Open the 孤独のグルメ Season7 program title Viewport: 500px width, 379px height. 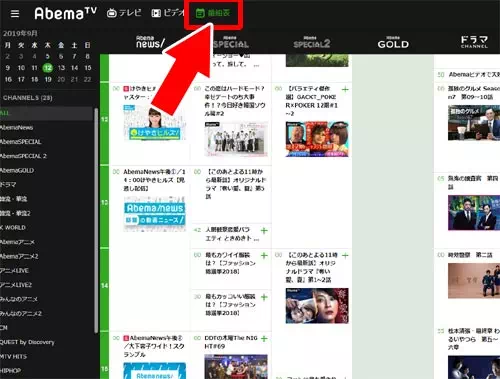click(474, 93)
